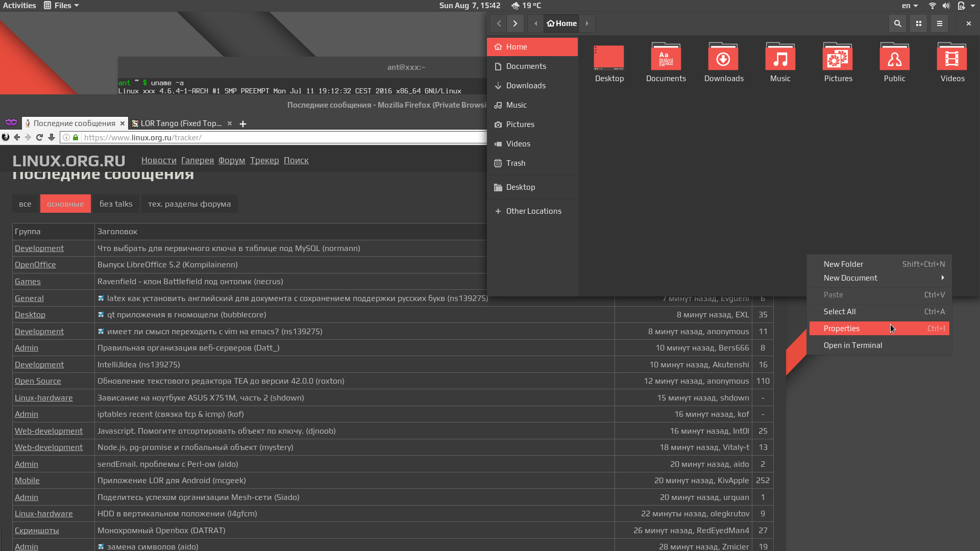Open Videos in Files sidebar
This screenshot has width=980, height=551.
pyautogui.click(x=532, y=144)
